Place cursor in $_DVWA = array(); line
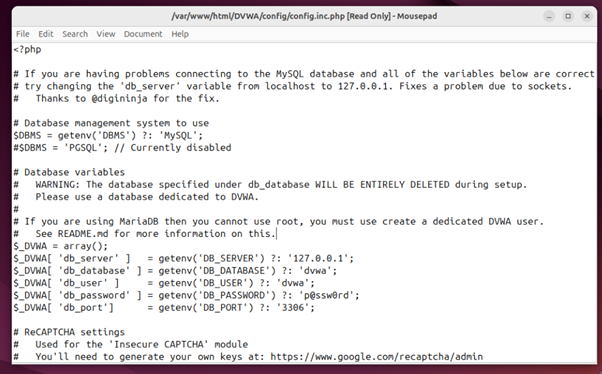 tap(61, 246)
